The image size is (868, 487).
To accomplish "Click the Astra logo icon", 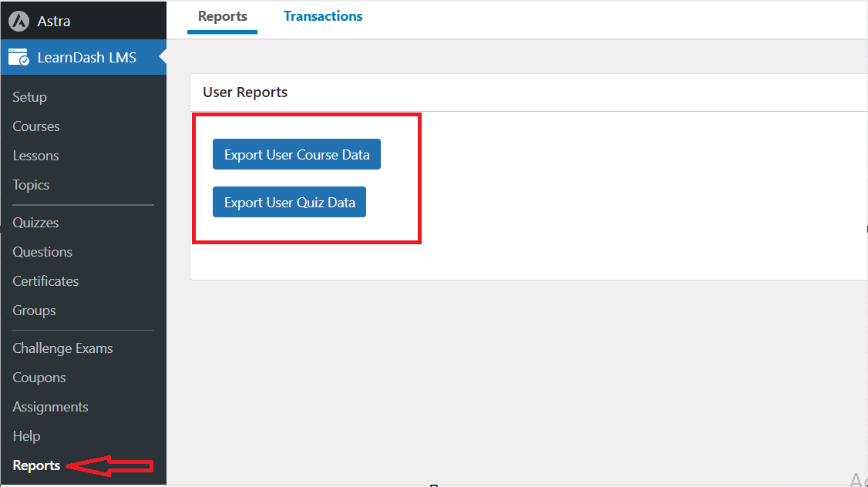I will click(x=19, y=21).
